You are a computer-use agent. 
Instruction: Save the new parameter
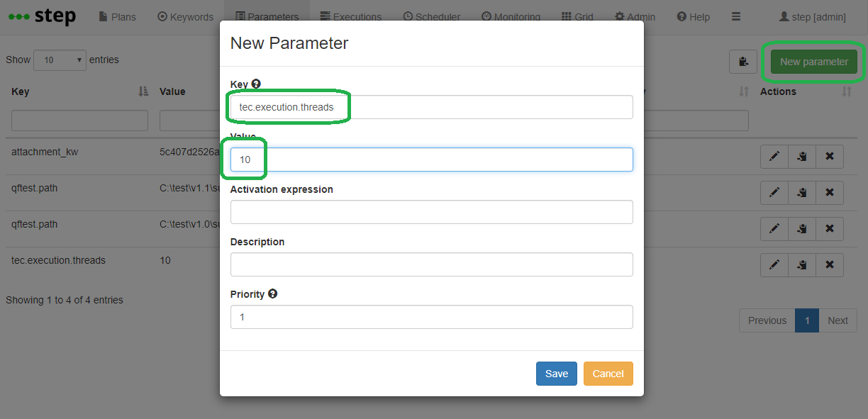tap(556, 374)
